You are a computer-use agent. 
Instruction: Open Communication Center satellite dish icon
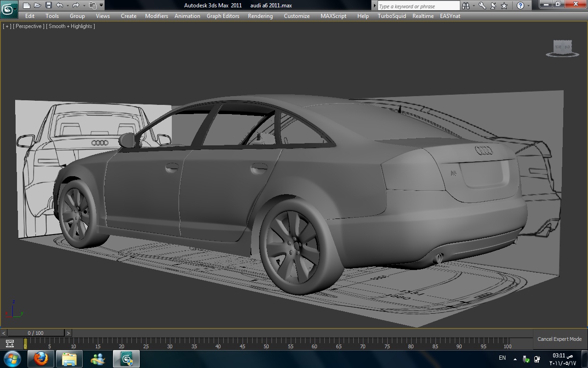coord(493,6)
